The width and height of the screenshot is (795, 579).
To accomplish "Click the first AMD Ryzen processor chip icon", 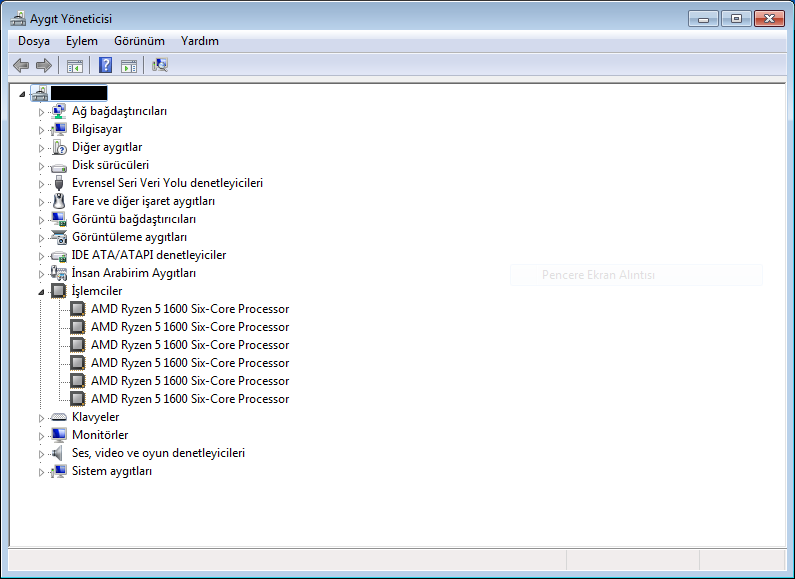I will (78, 309).
